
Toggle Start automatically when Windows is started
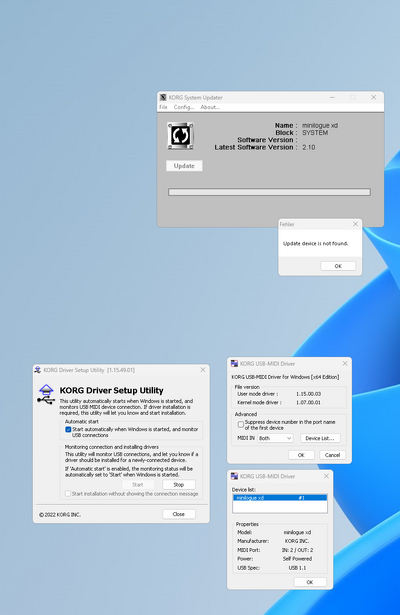(68, 429)
